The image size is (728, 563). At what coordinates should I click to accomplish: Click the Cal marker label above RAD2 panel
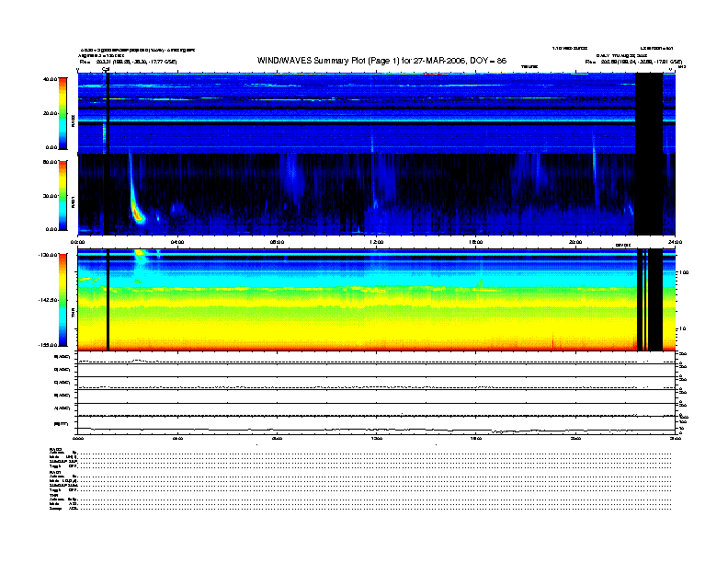click(106, 69)
